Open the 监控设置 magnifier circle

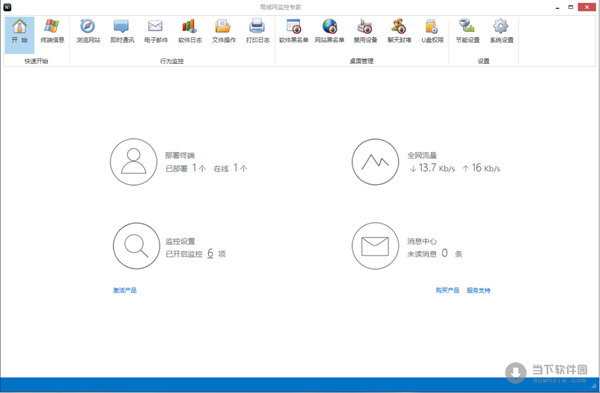pos(136,246)
